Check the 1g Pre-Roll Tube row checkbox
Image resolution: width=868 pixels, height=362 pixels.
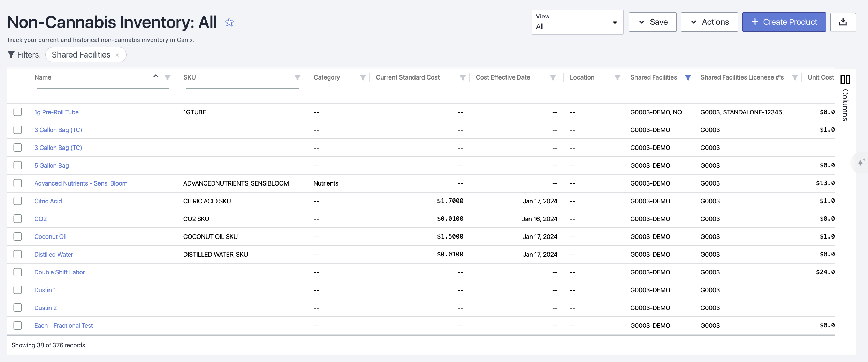pos(17,112)
